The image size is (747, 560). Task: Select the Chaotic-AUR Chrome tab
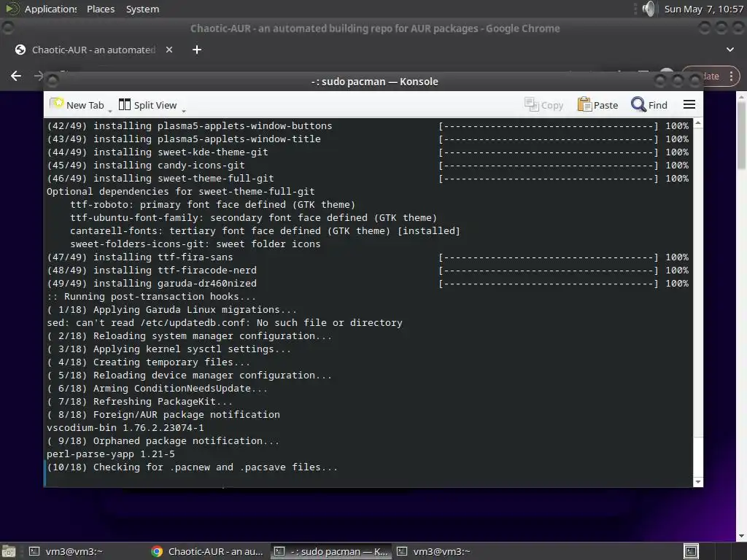tap(94, 50)
